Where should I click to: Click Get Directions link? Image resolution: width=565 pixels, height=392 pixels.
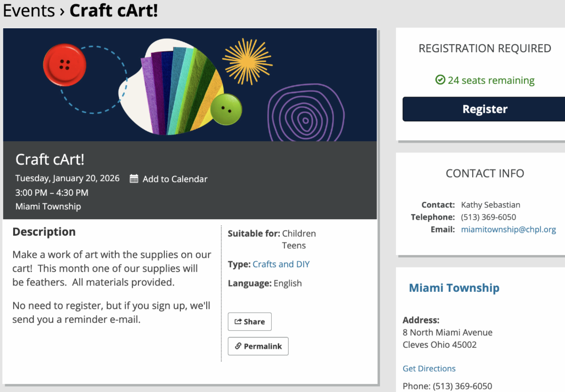[x=429, y=368]
